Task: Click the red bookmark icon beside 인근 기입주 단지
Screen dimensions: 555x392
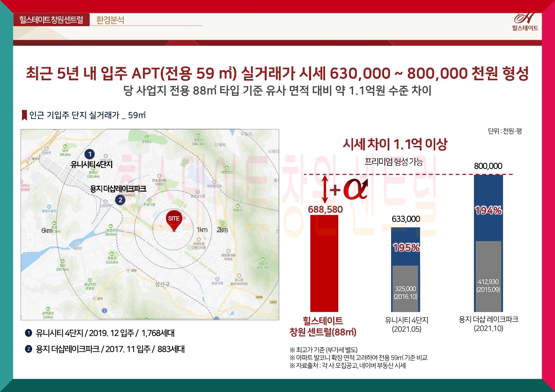Action: tap(24, 115)
